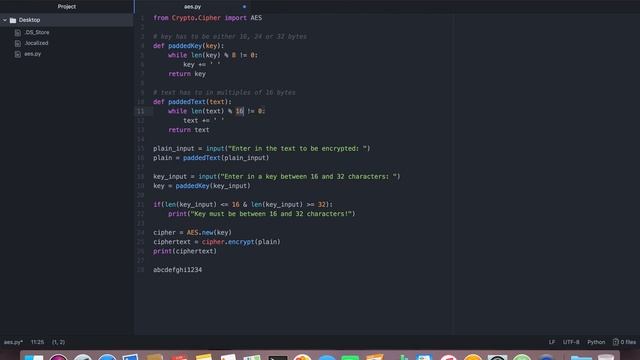Click 'key = paddedKey(key_input)' line
This screenshot has height=360, width=640.
coord(202,186)
